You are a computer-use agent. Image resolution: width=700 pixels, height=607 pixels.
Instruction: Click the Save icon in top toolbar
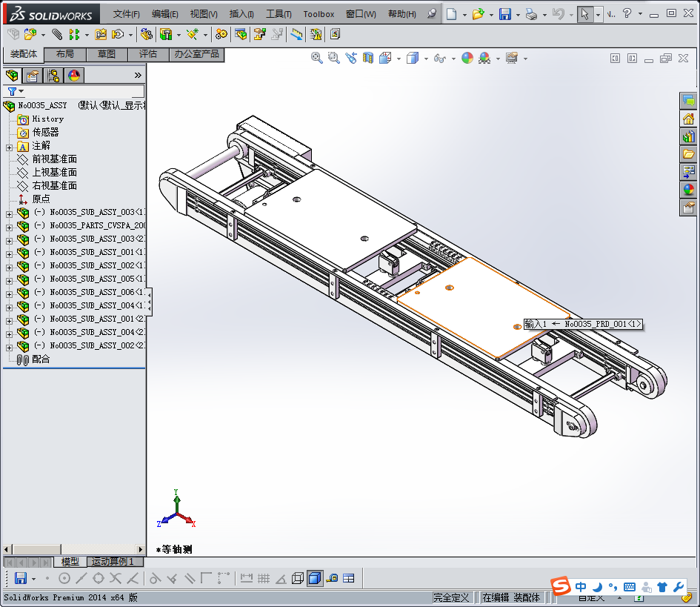(505, 14)
